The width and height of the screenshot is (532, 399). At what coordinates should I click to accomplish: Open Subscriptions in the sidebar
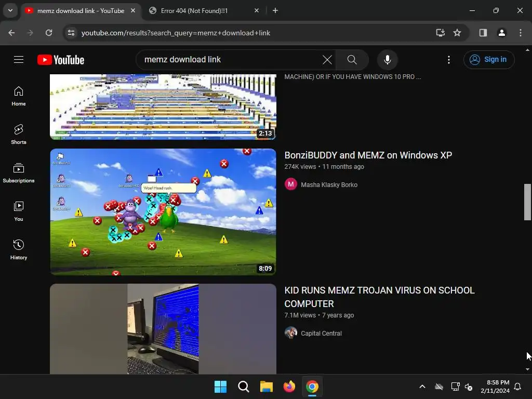click(19, 173)
